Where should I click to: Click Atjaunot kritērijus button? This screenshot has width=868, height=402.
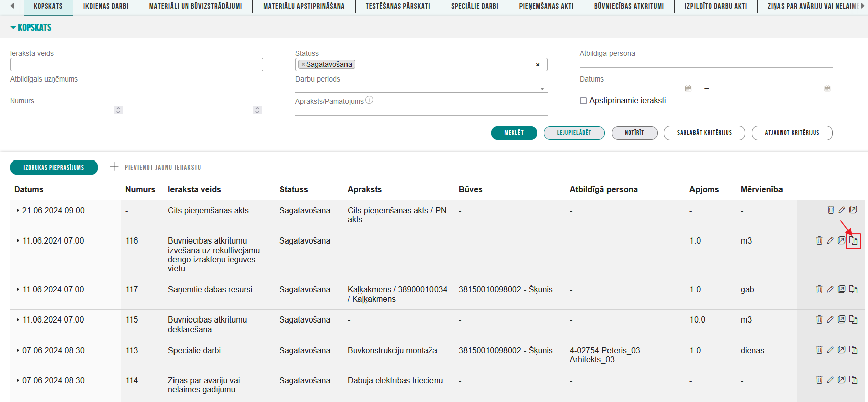792,133
